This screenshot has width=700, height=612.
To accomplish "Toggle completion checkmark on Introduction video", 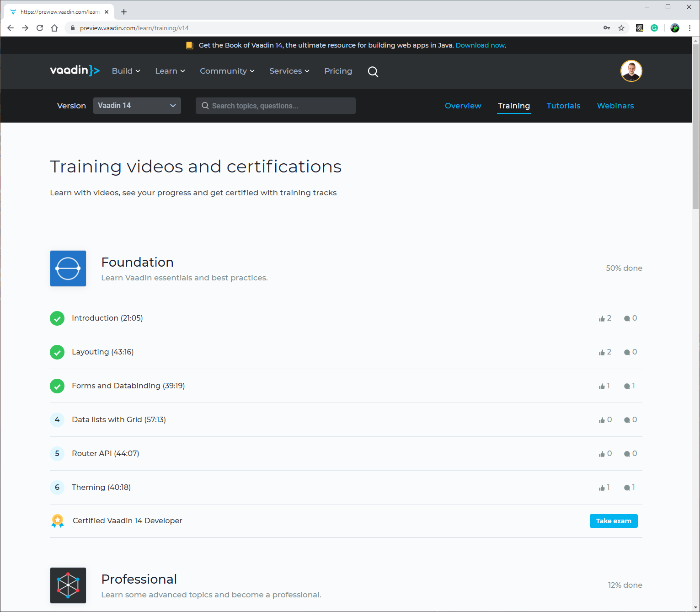I will (57, 318).
